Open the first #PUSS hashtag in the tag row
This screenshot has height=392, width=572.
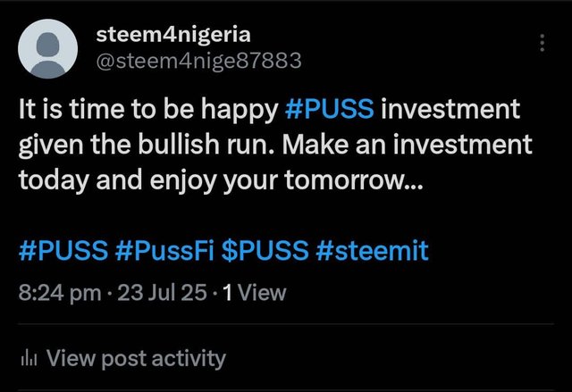click(x=63, y=250)
